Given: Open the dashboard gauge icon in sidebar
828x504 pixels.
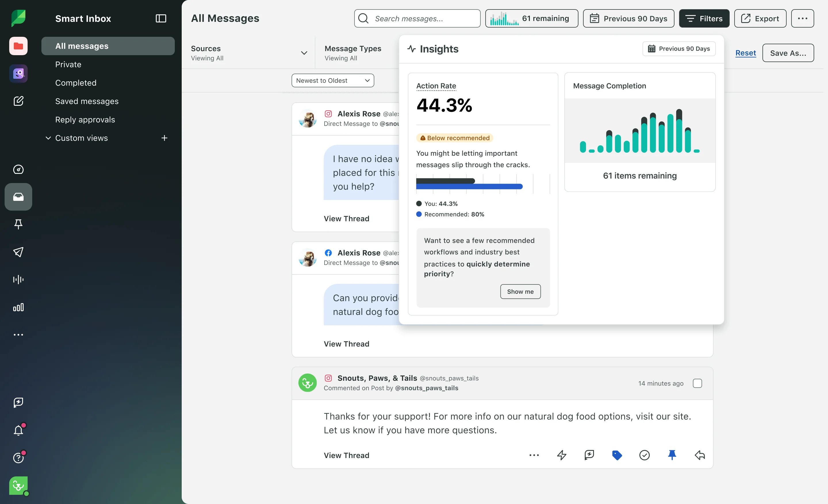Looking at the screenshot, I should [x=18, y=170].
